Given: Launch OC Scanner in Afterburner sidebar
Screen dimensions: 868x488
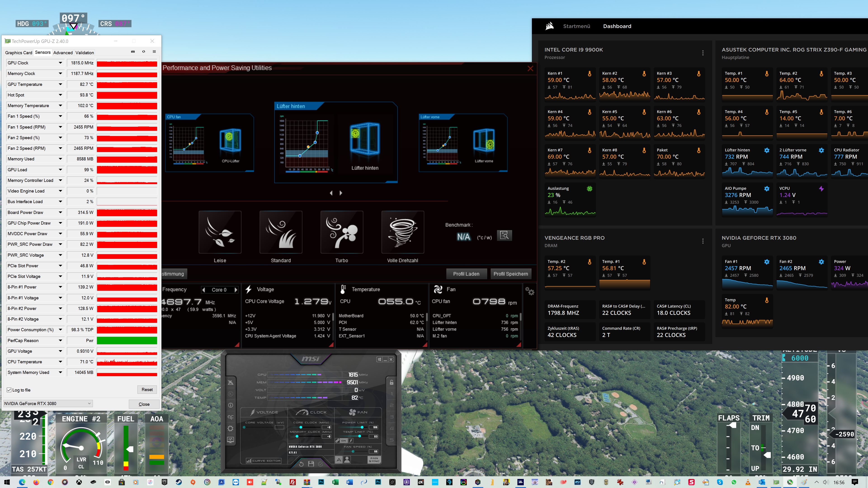Looking at the screenshot, I should (231, 417).
